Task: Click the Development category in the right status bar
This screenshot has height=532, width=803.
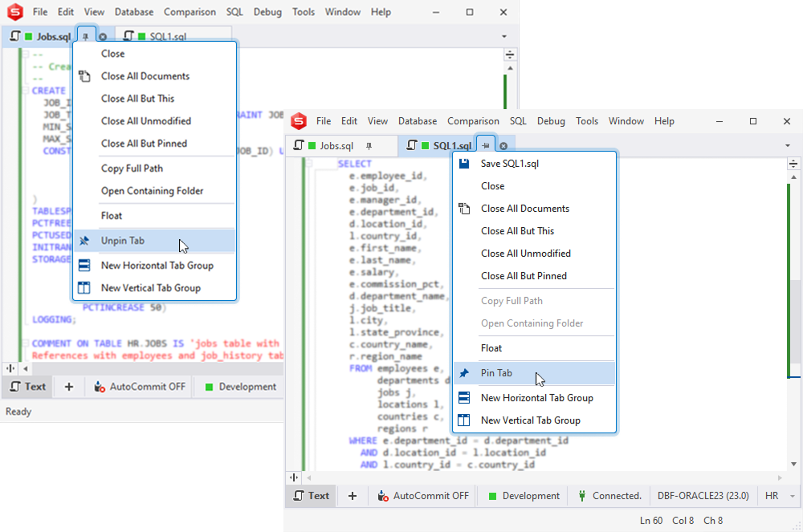Action: point(524,496)
